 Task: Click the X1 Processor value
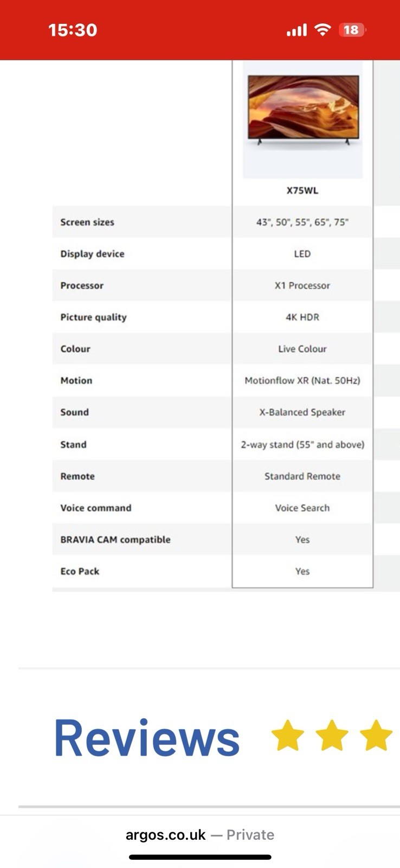302,285
